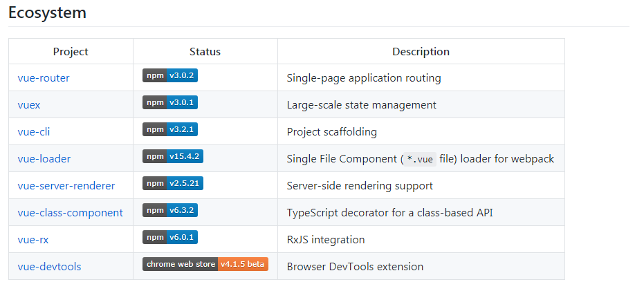Click the 'Large-scale state management' description
The width and height of the screenshot is (644, 291).
coord(361,104)
